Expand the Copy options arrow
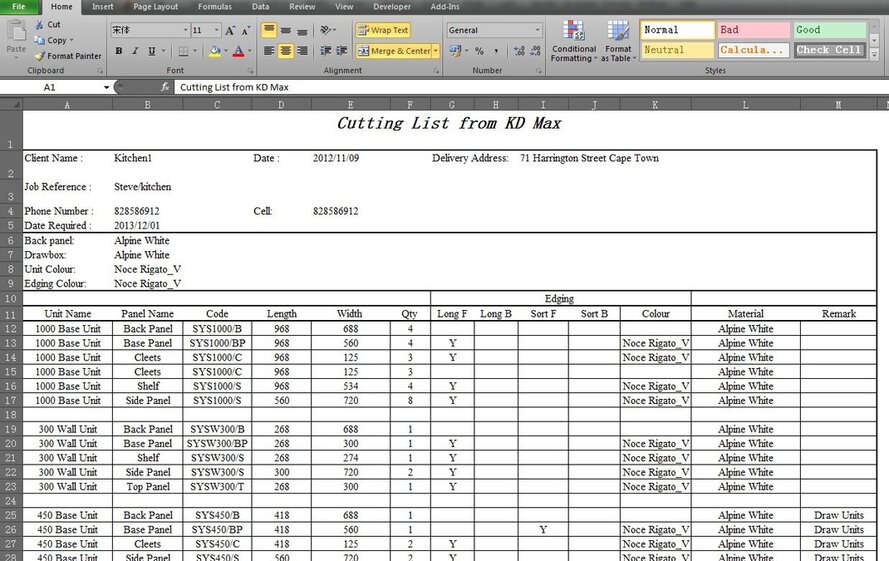889x561 pixels. [x=71, y=40]
